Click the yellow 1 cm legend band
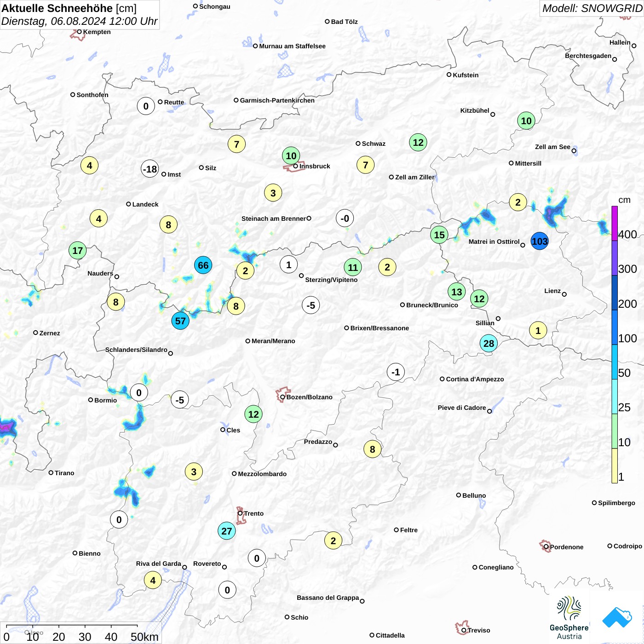Image resolution: width=644 pixels, height=644 pixels. click(615, 466)
